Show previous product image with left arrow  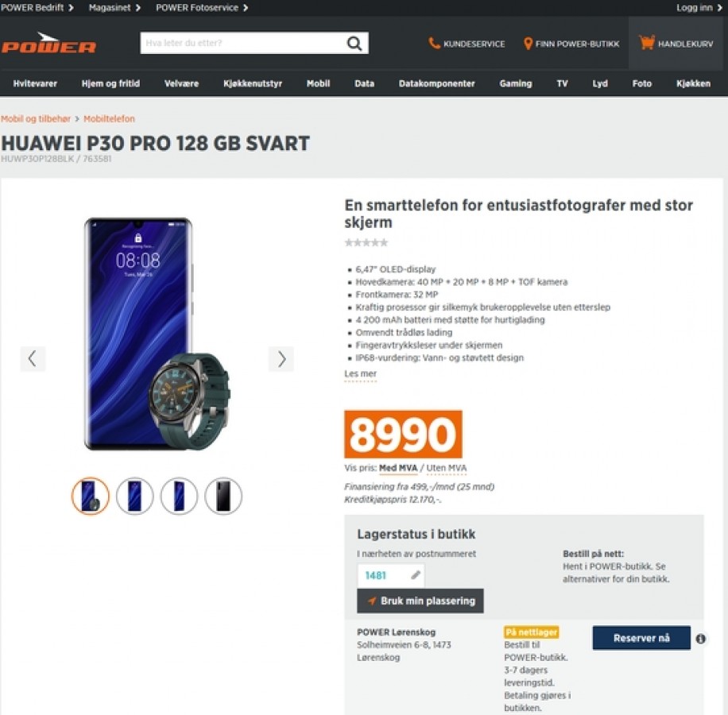tap(33, 358)
